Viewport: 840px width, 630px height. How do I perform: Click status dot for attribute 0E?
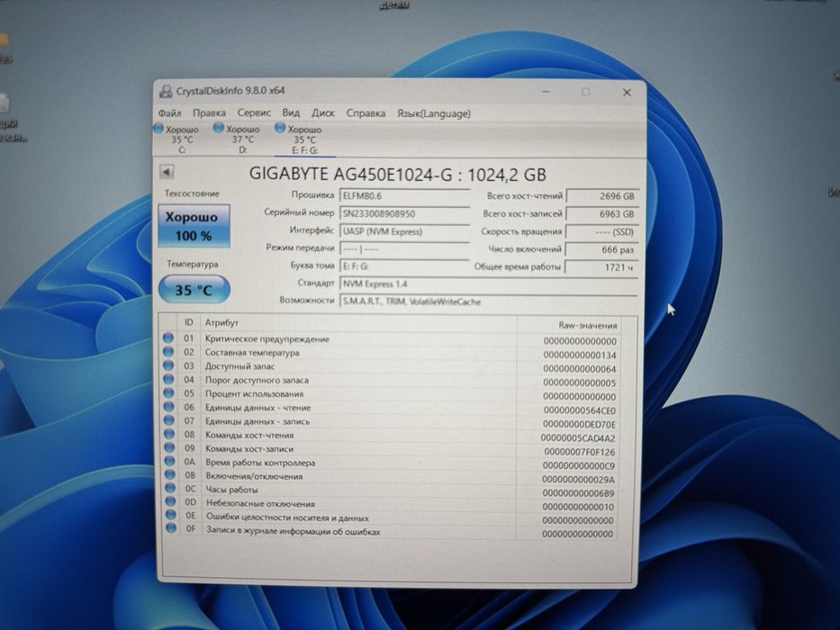coord(171,515)
